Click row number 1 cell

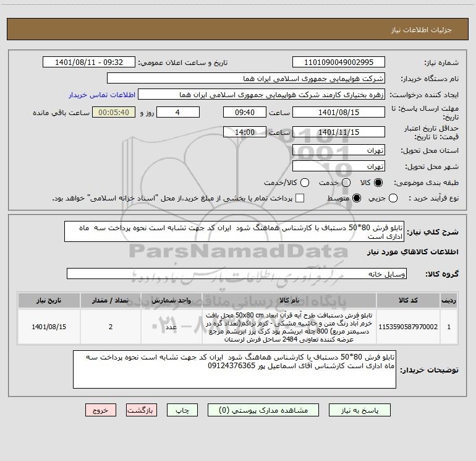(449, 327)
